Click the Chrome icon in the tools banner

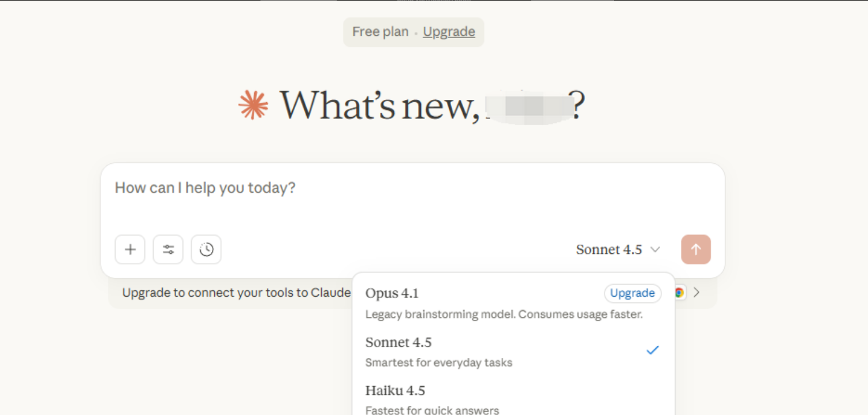tap(680, 293)
